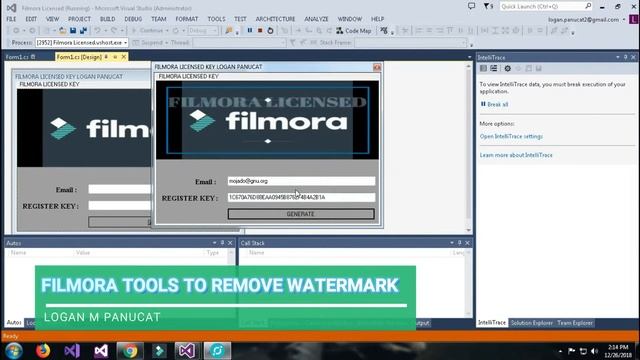Open the document tabs overflow dropdown
640x360 pixels.
pyautogui.click(x=469, y=57)
